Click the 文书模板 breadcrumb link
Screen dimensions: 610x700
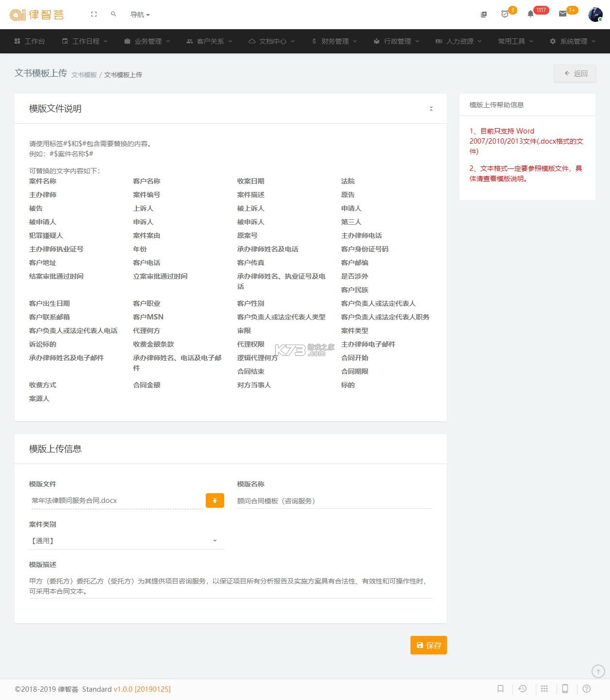84,75
